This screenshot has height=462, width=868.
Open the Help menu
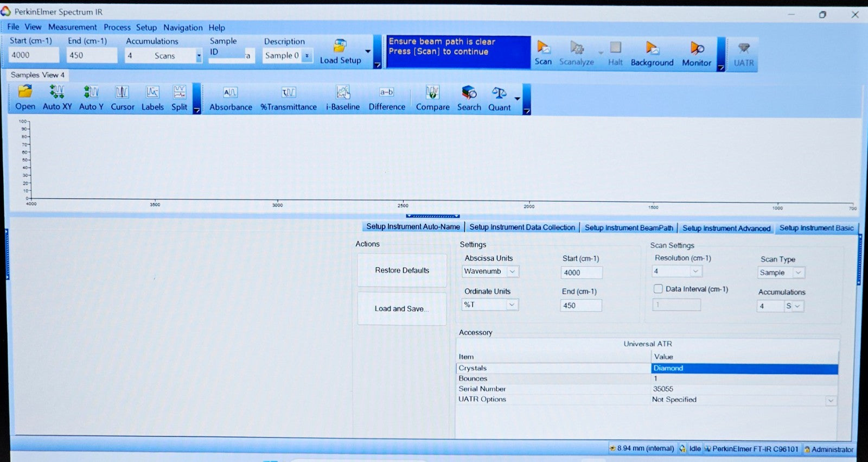(x=216, y=28)
